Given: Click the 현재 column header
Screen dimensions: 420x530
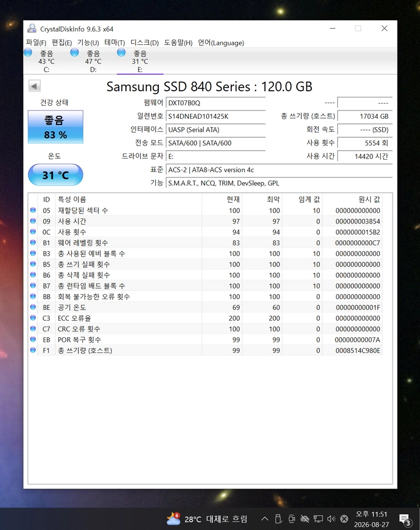Looking at the screenshot, I should 222,199.
